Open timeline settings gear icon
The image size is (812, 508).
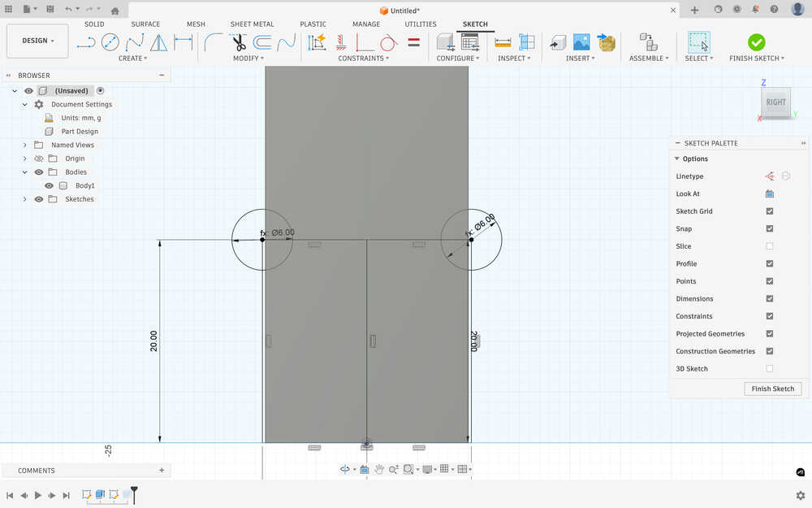click(x=801, y=495)
